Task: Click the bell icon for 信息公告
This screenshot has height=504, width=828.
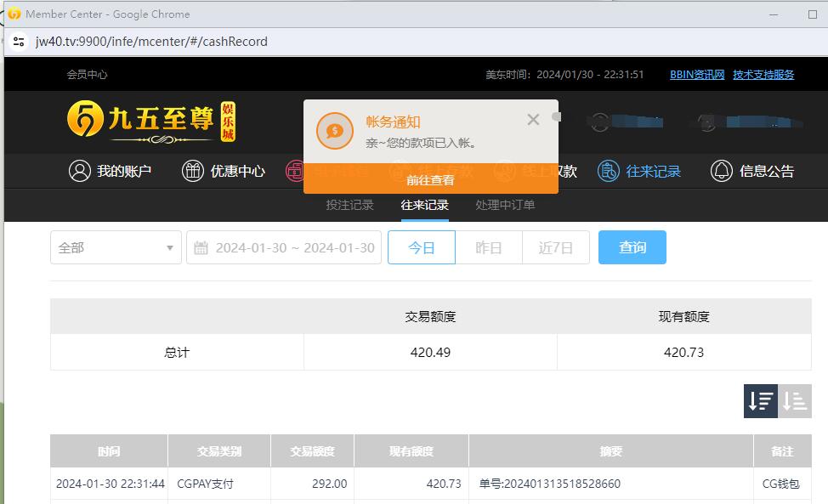Action: click(x=722, y=171)
